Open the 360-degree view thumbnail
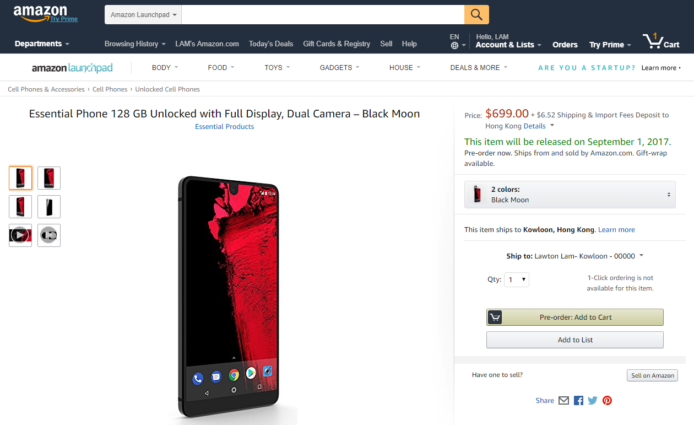The width and height of the screenshot is (694, 425). coord(49,235)
